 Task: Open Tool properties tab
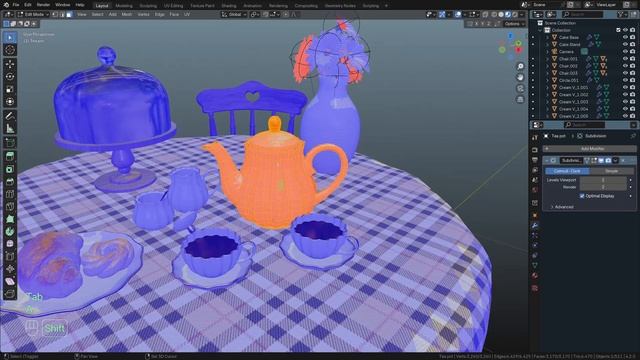[x=535, y=138]
